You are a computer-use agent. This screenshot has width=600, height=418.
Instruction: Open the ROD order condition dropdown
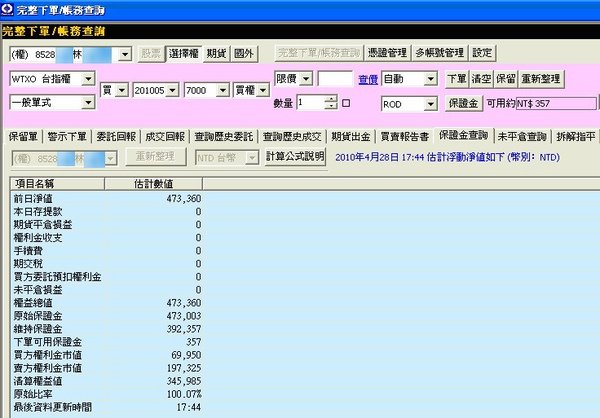[430, 104]
